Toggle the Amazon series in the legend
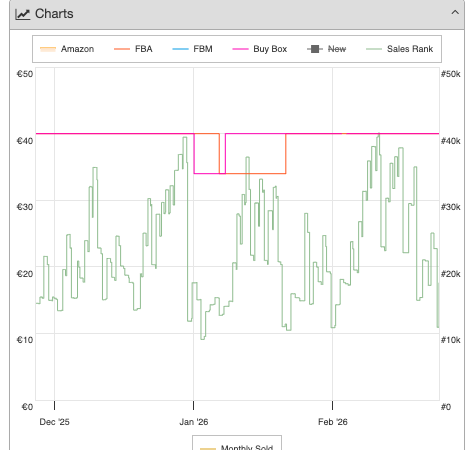 [67, 49]
